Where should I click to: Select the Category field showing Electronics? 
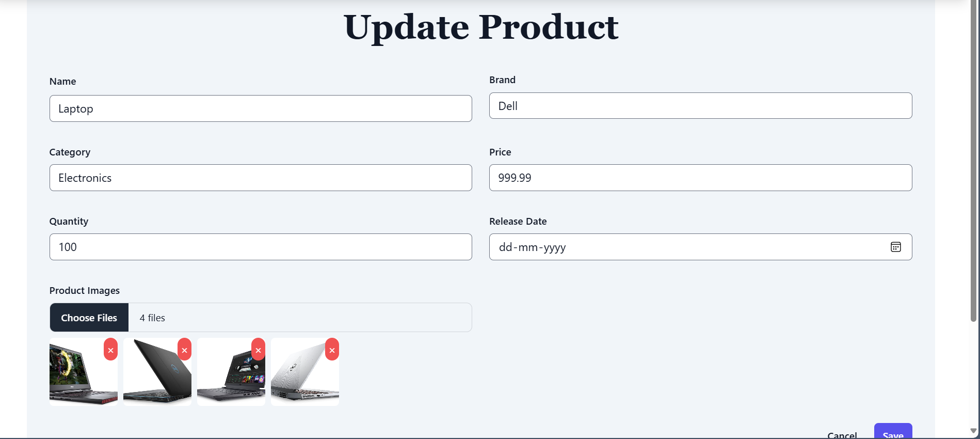(x=260, y=178)
